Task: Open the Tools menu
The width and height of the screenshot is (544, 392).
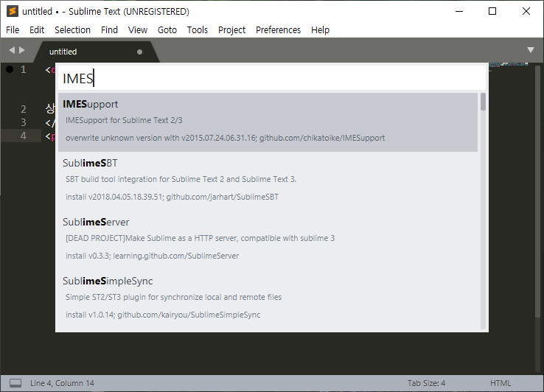Action: (198, 29)
